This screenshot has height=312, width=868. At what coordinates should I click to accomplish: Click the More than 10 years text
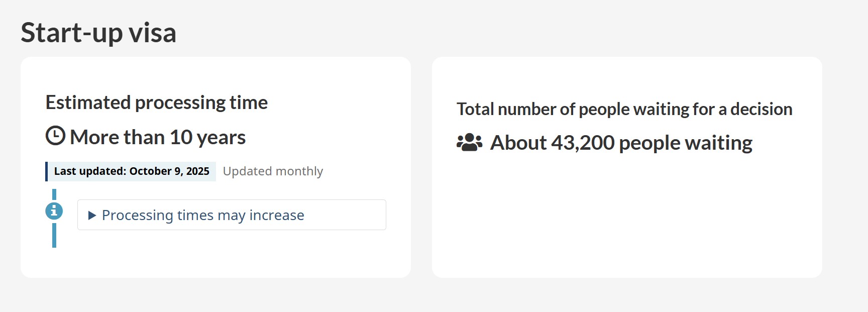(158, 137)
